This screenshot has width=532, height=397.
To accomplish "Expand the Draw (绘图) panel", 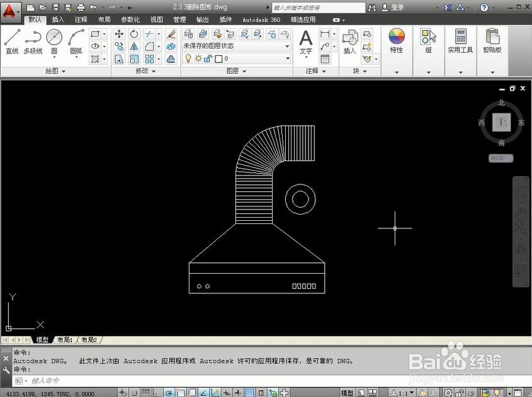I will [55, 71].
